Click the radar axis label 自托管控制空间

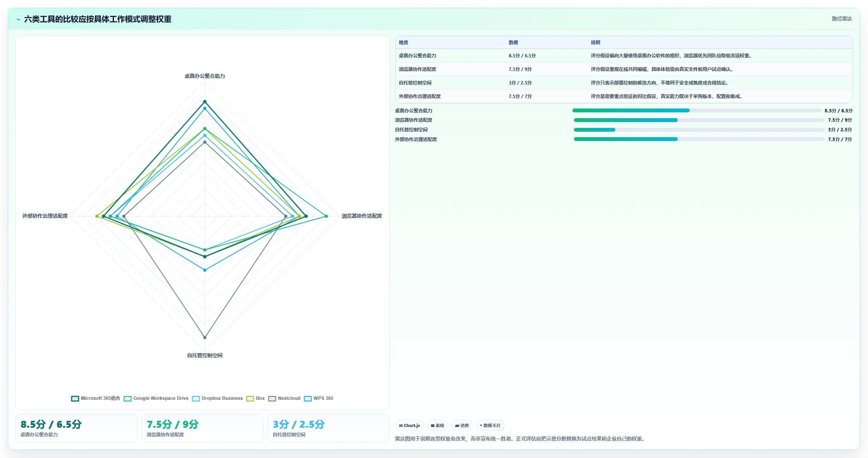pyautogui.click(x=205, y=355)
